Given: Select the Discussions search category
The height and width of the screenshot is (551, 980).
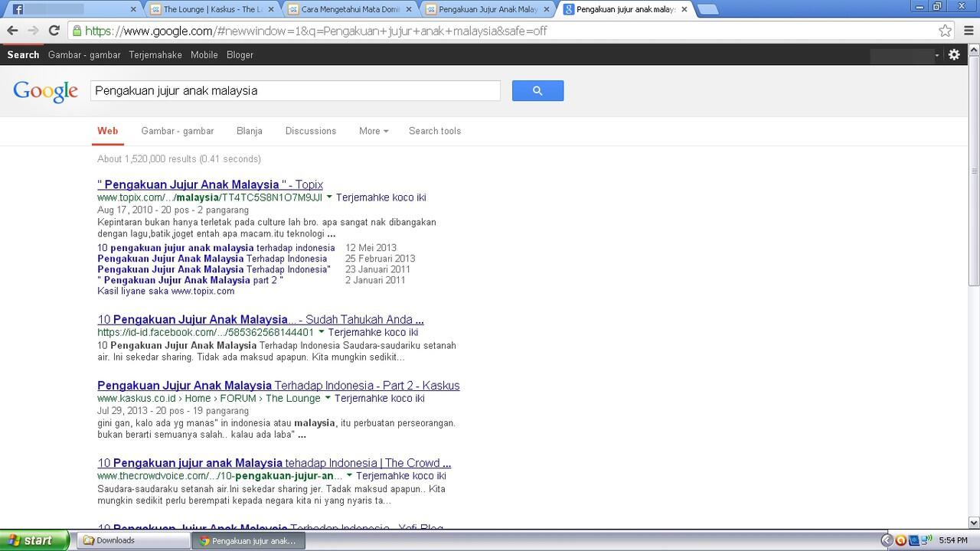Looking at the screenshot, I should click(311, 131).
